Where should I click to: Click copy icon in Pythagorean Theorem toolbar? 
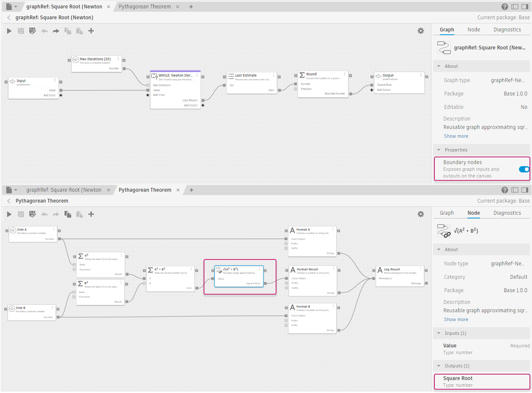click(x=67, y=214)
